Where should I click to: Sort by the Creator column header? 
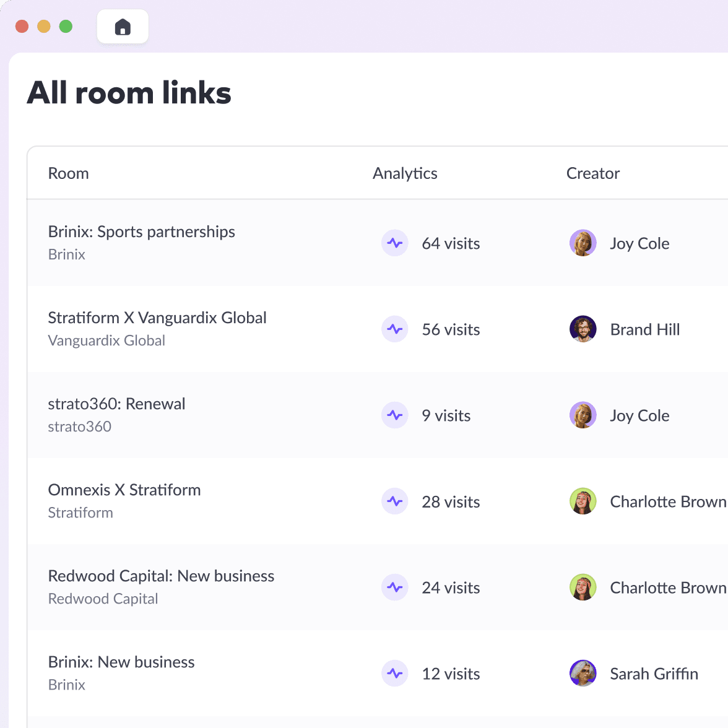tap(593, 173)
